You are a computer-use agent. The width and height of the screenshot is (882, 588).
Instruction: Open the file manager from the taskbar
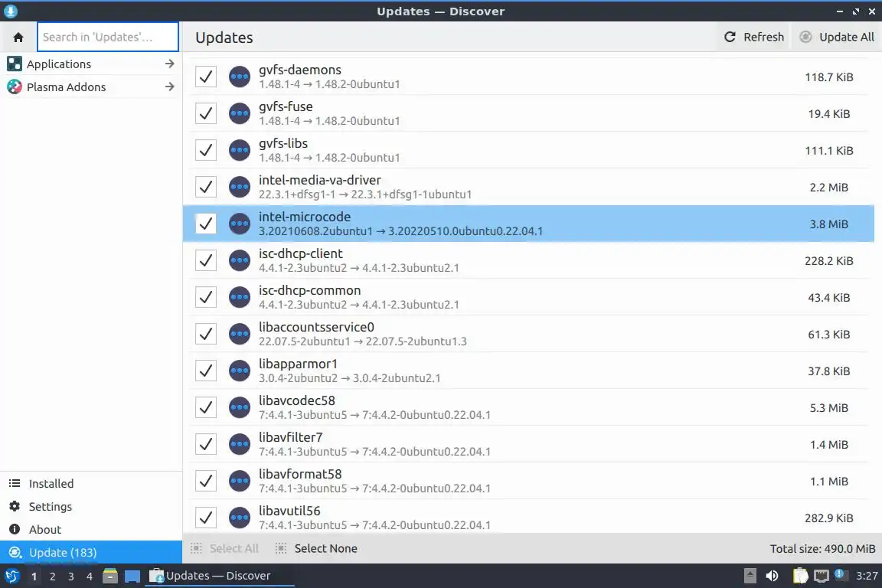click(110, 576)
